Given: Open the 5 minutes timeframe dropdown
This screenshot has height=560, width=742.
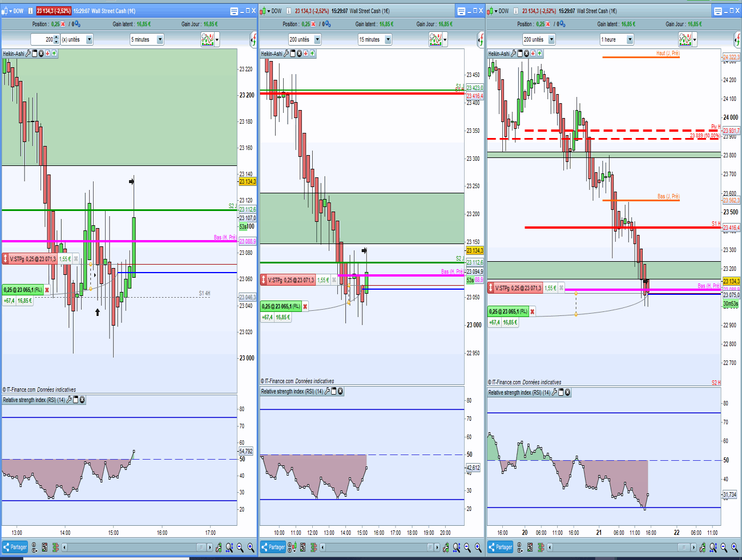Looking at the screenshot, I should [x=160, y=39].
